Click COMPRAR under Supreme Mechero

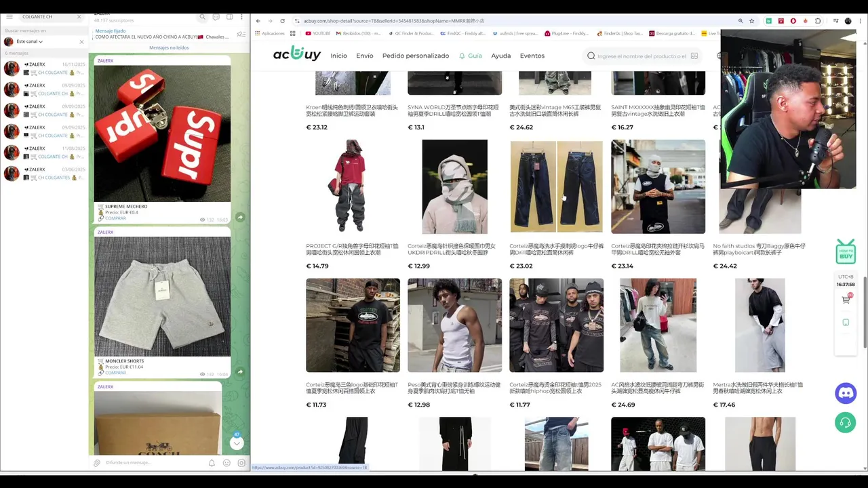[x=115, y=218]
